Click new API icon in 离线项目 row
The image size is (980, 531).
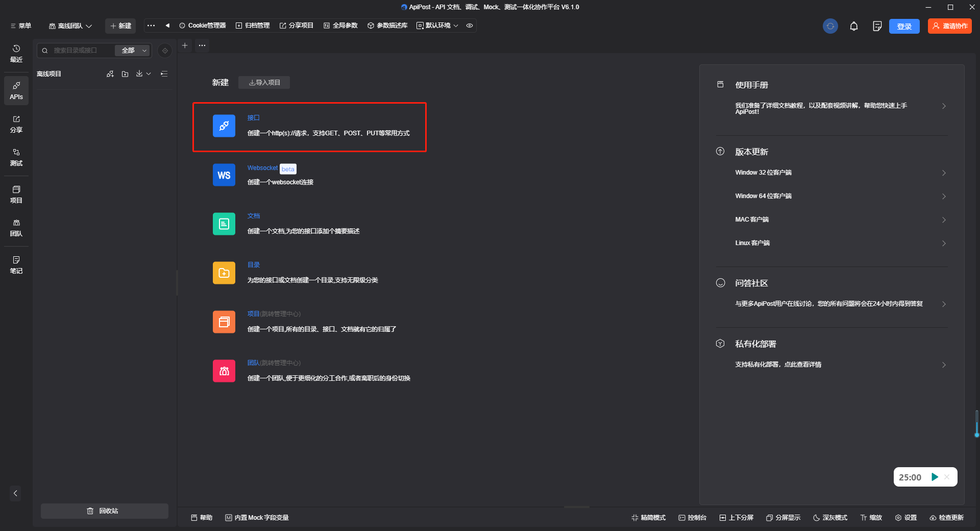click(x=110, y=74)
